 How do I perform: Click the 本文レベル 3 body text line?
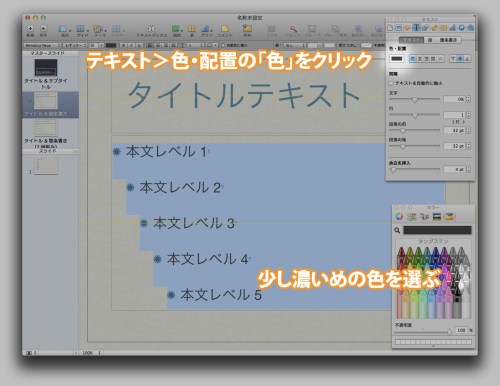tap(194, 223)
